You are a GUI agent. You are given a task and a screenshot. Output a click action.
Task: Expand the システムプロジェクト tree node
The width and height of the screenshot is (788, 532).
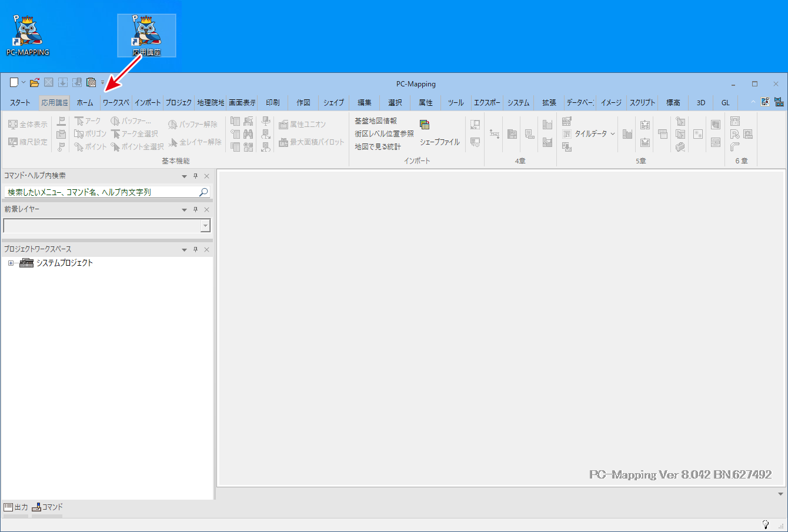click(11, 263)
